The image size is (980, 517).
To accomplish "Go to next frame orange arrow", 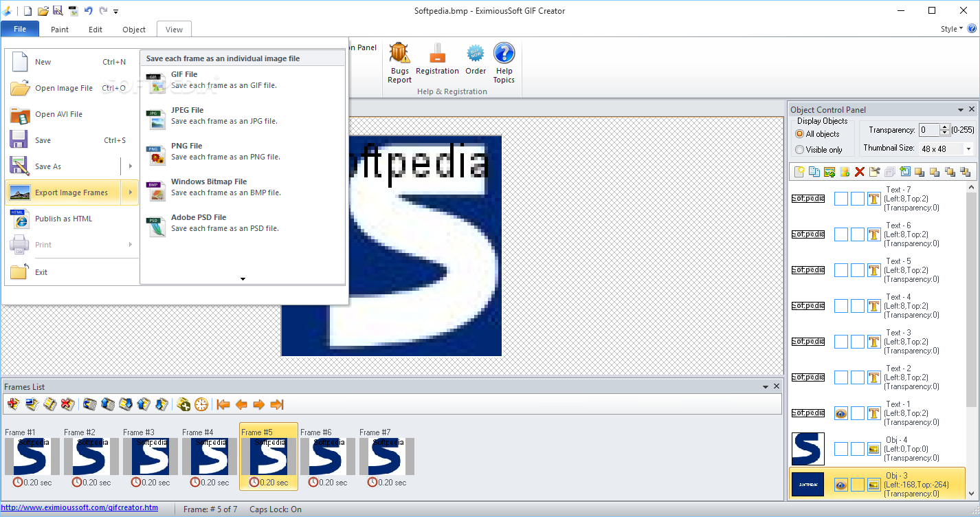I will pos(258,404).
